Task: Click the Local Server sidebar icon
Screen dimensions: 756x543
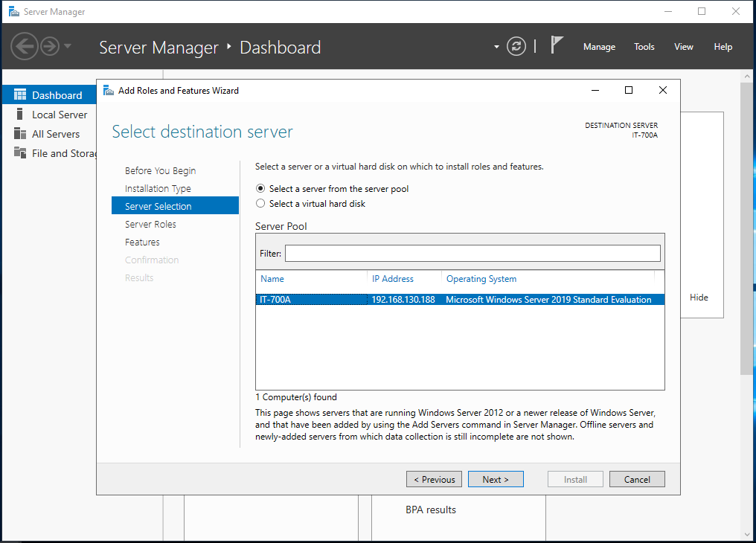Action: pos(20,115)
